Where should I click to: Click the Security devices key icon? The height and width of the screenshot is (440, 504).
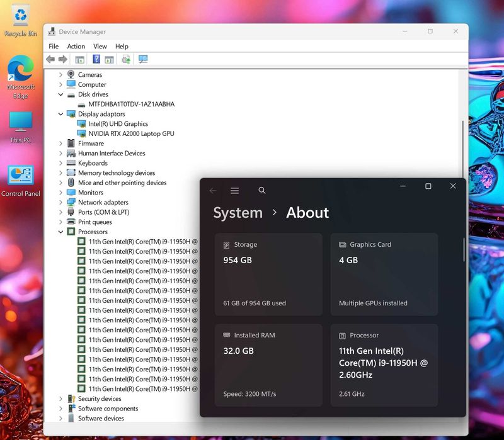(x=71, y=398)
